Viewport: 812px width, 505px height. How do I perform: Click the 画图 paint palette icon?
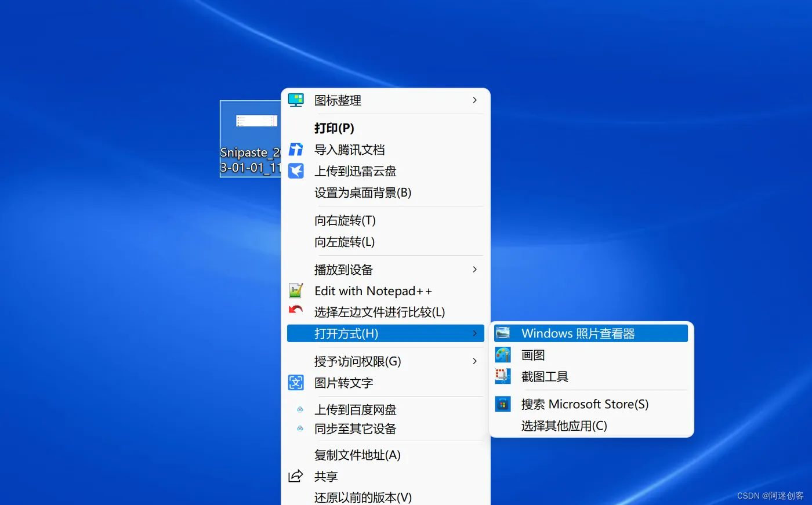point(503,355)
